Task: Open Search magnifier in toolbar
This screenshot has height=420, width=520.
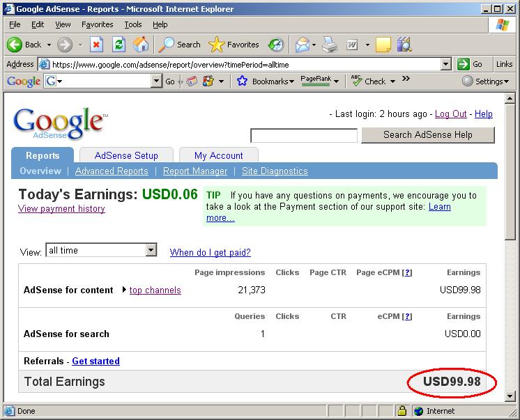Action: pos(166,45)
